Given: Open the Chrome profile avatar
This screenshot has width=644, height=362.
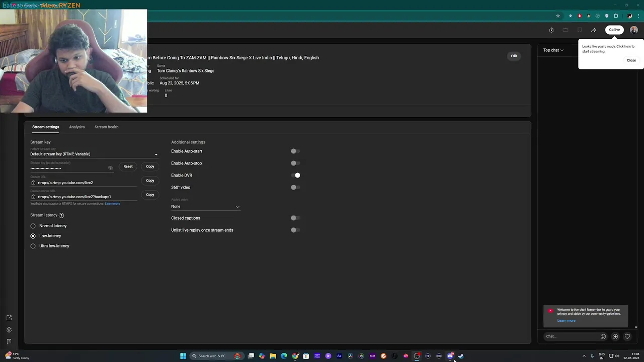Looking at the screenshot, I should pos(629,16).
